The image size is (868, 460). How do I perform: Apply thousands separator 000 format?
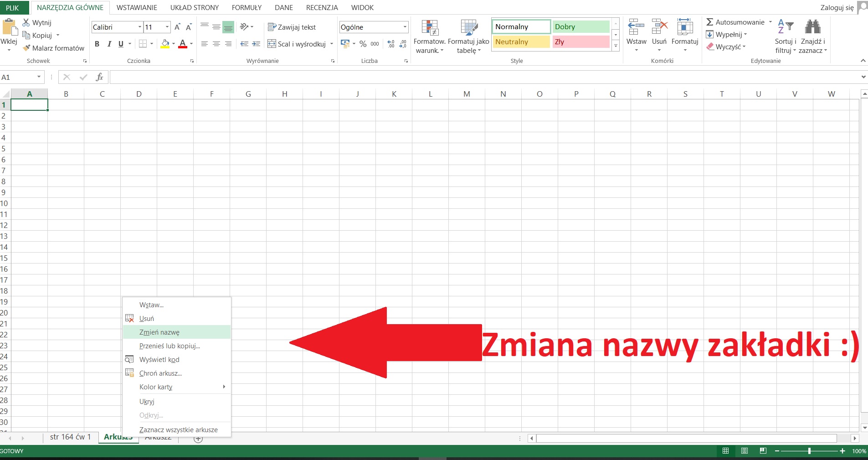tap(375, 44)
